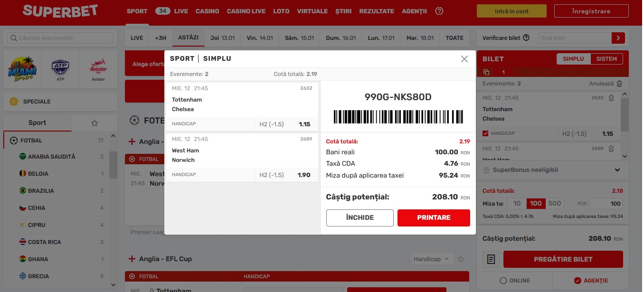Click the ticket document icon near Pregătire bilet
This screenshot has width=644, height=292.
[x=492, y=259]
